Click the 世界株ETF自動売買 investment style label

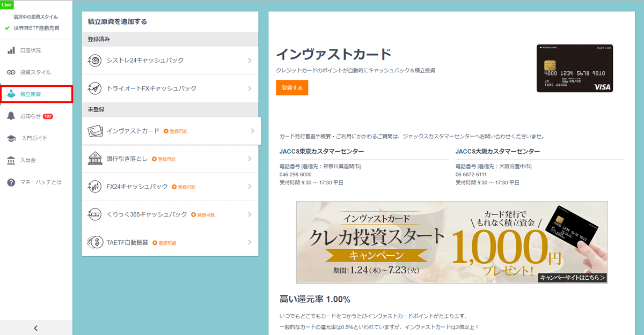[x=36, y=28]
